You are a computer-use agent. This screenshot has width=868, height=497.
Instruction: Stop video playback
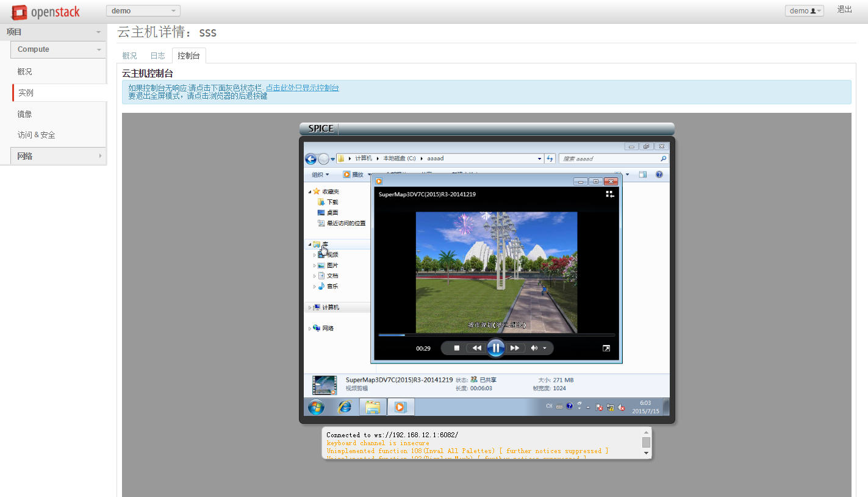(457, 348)
